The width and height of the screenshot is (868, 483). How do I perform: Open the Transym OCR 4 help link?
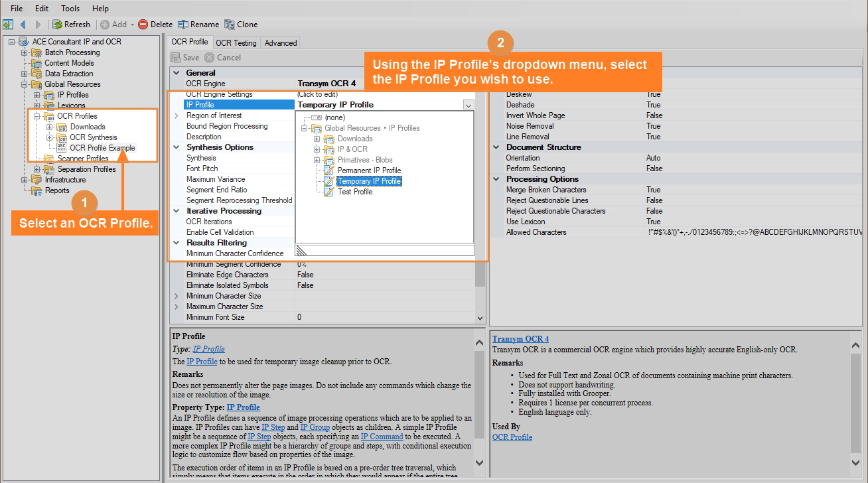520,339
